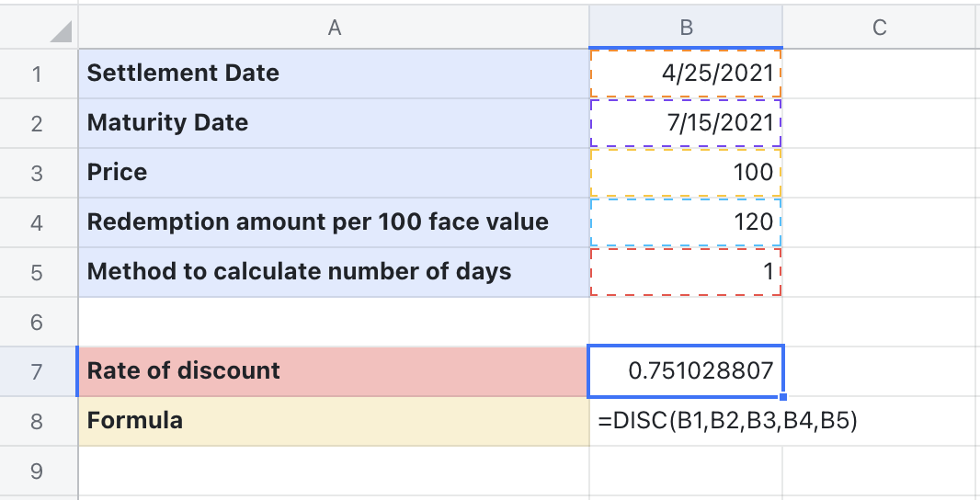Select empty cell A6
Viewport: 980px width, 500px height.
(x=334, y=322)
